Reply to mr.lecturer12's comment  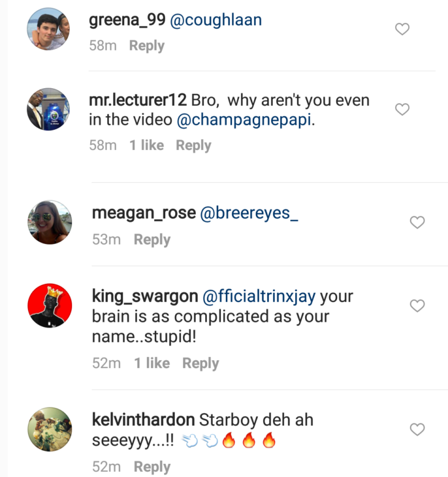pyautogui.click(x=193, y=146)
